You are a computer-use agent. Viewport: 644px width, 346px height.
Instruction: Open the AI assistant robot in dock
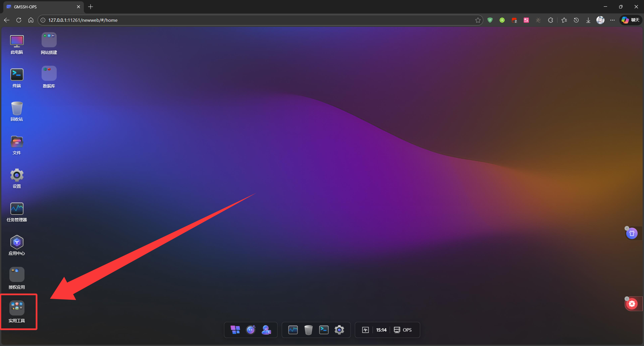click(251, 330)
